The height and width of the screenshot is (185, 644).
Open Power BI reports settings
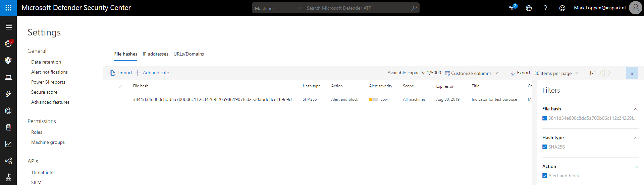pos(48,82)
